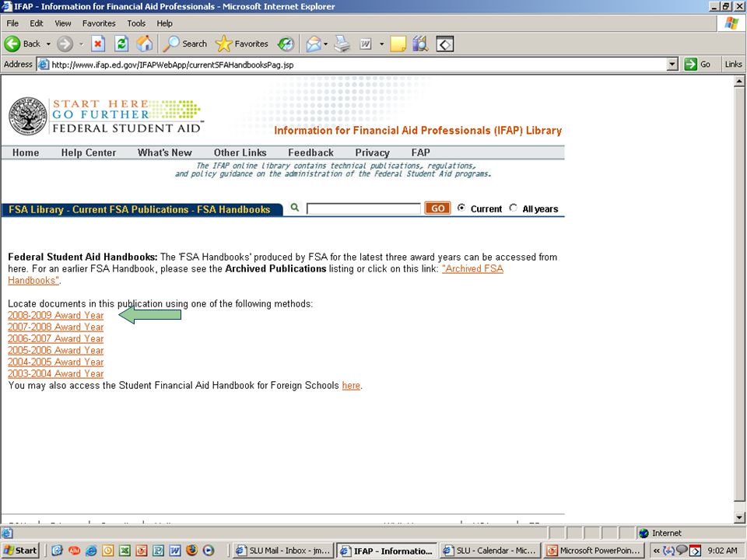Open the 2003-2004 Award Year link
The image size is (747, 560).
pyautogui.click(x=56, y=374)
